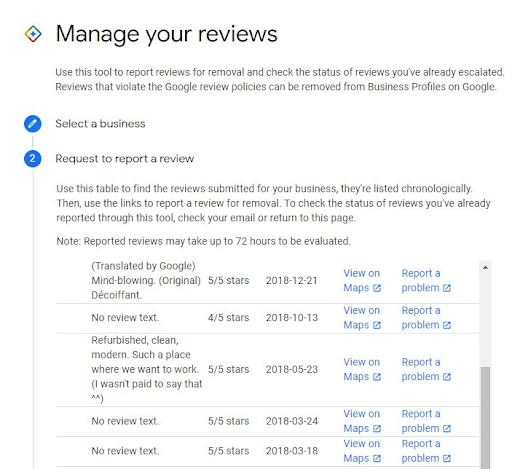Screen dimensions: 512x469
Task: Click external-link icon after problem for 2018-05-23 review
Action: pyautogui.click(x=447, y=377)
